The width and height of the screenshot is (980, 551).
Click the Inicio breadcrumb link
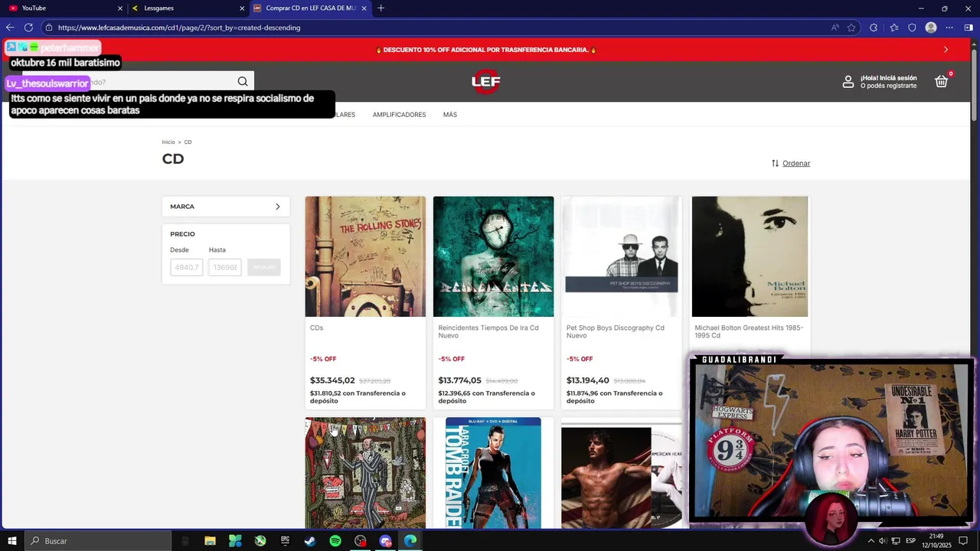tap(168, 142)
